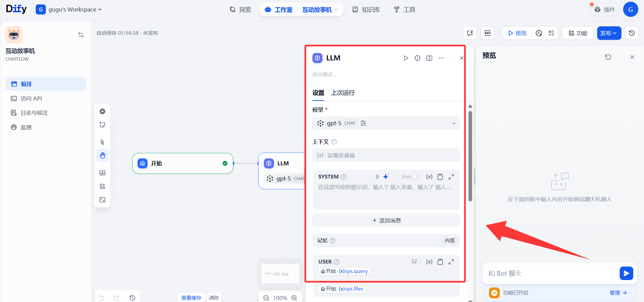Open the ENV environment variables button

tap(488, 33)
